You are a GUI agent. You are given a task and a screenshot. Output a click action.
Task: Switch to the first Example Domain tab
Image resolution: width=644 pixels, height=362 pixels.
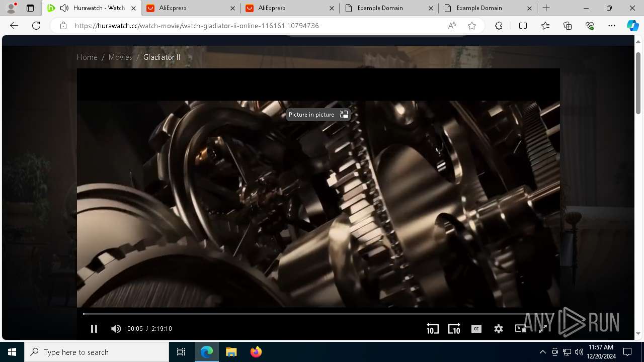click(388, 8)
